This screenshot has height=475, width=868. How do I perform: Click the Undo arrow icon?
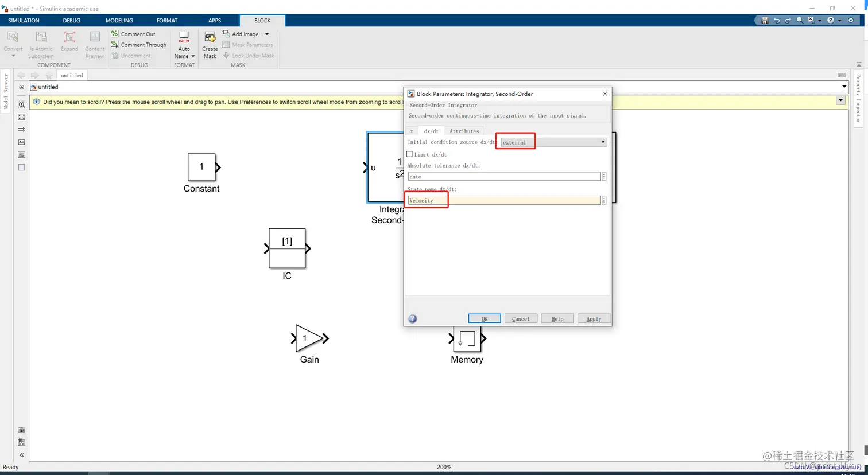coord(777,20)
